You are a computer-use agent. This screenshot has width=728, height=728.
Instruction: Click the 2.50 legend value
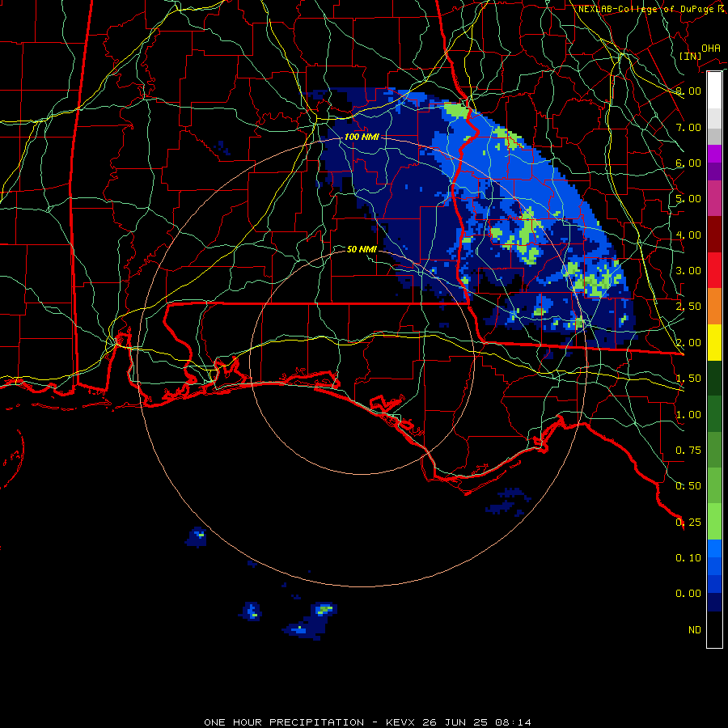click(x=688, y=307)
